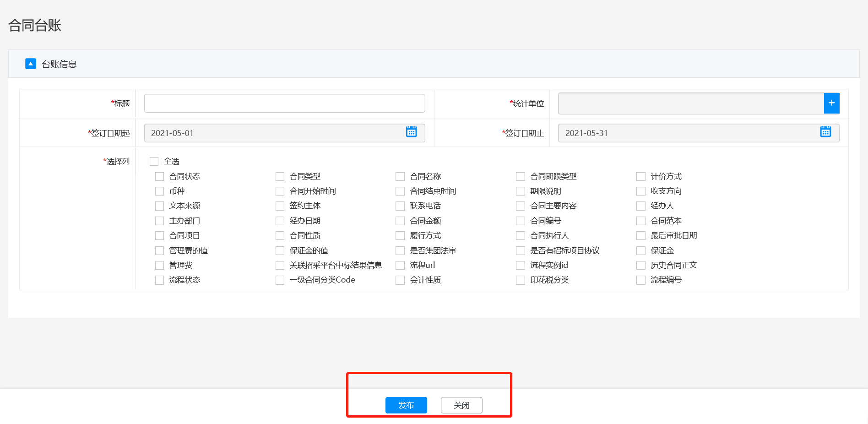The height and width of the screenshot is (424, 868).
Task: Open calendar icon for 签订日期止
Action: click(x=825, y=132)
